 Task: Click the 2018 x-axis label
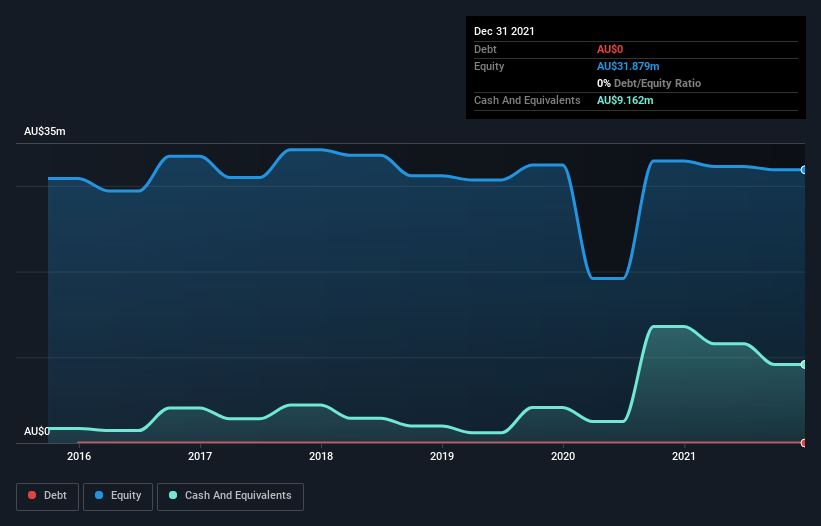point(321,456)
